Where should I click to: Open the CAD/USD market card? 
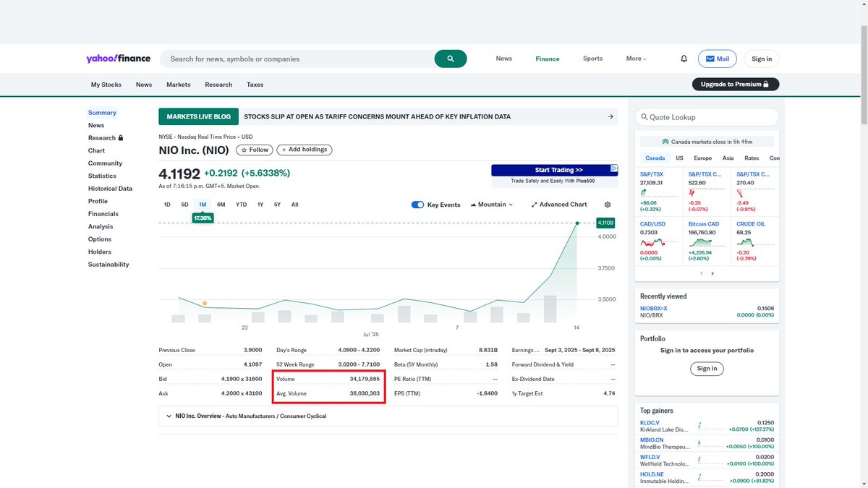pyautogui.click(x=659, y=242)
